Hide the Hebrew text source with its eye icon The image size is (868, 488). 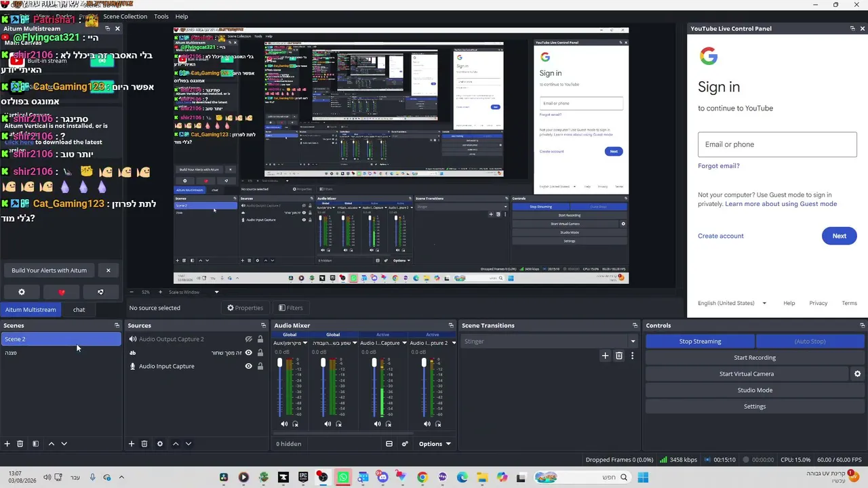pos(249,352)
